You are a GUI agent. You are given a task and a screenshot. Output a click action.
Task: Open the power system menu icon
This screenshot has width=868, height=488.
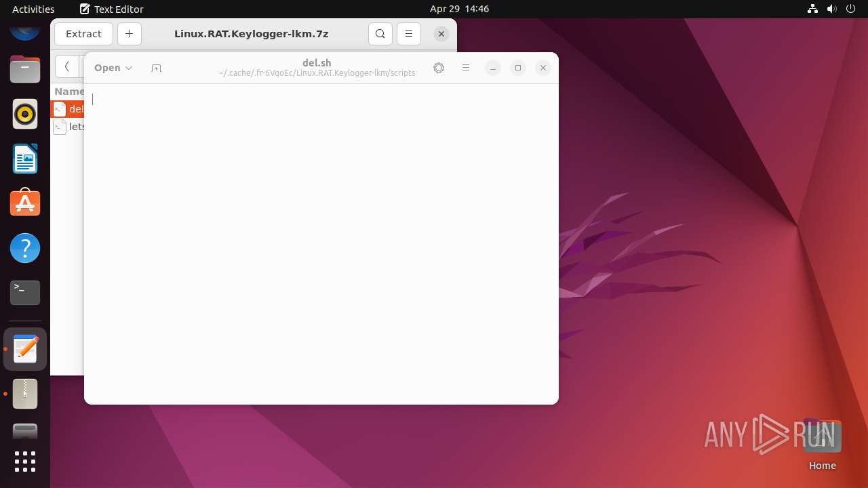click(851, 9)
